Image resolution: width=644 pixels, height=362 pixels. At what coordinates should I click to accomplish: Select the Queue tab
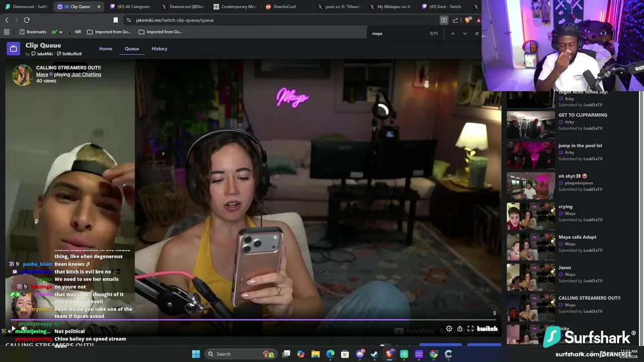[x=132, y=49]
